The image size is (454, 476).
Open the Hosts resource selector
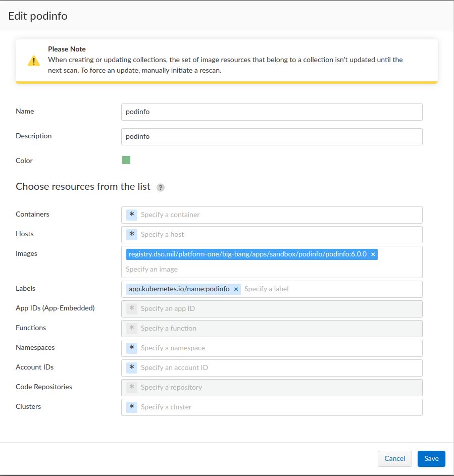[278, 234]
